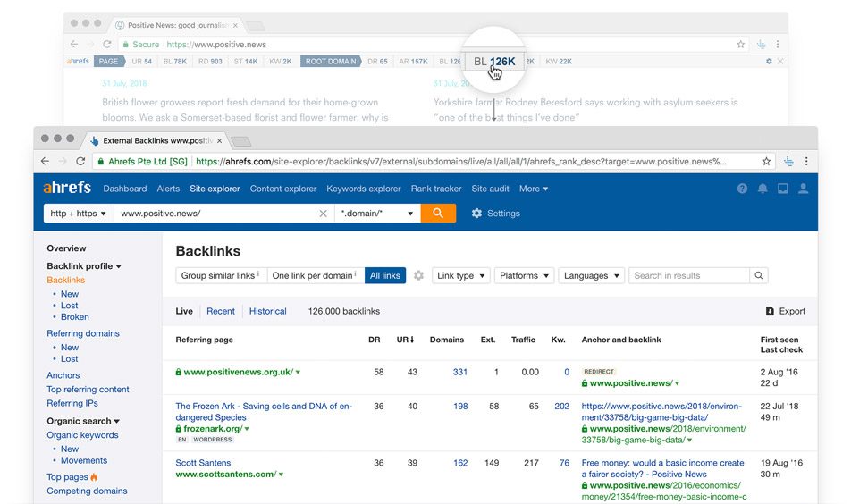Collapse the Backlink profile sidebar section

[x=84, y=265]
